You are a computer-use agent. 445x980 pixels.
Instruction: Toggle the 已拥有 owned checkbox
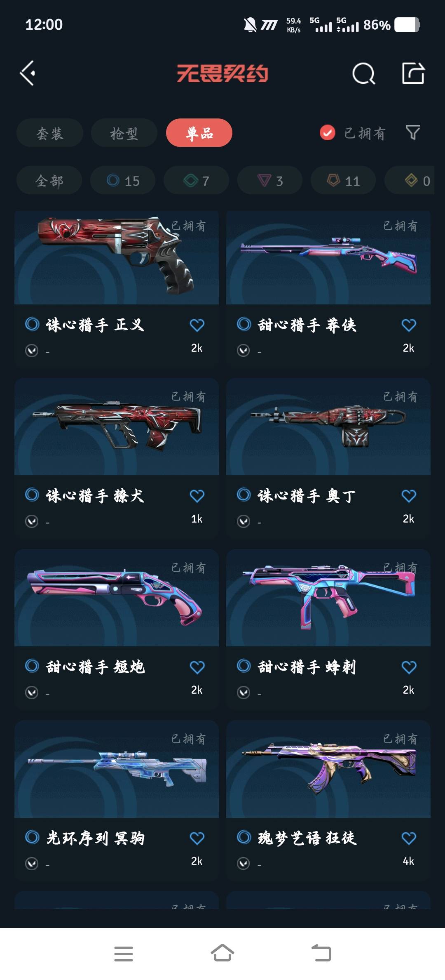point(328,133)
